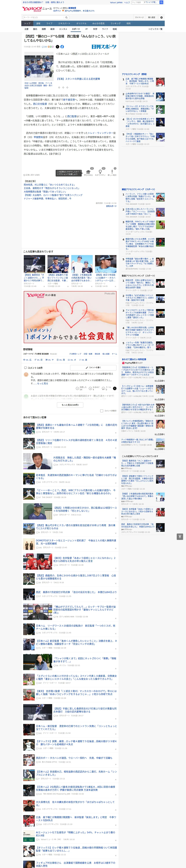Open the 国内 category
Viewport: 186px width, 868px height.
pyautogui.click(x=35, y=29)
